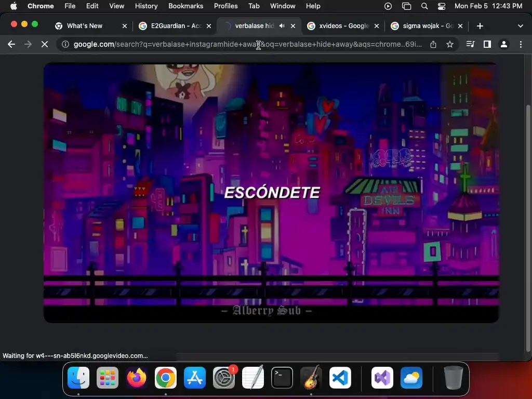The height and width of the screenshot is (399, 532).
Task: Share this page from the address bar
Action: (433, 44)
